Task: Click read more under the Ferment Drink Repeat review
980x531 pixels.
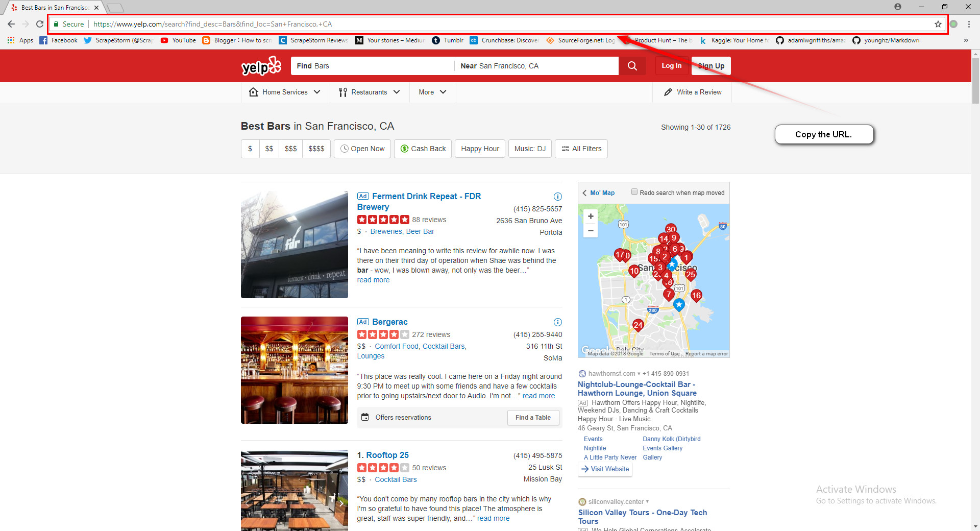Action: (x=373, y=280)
